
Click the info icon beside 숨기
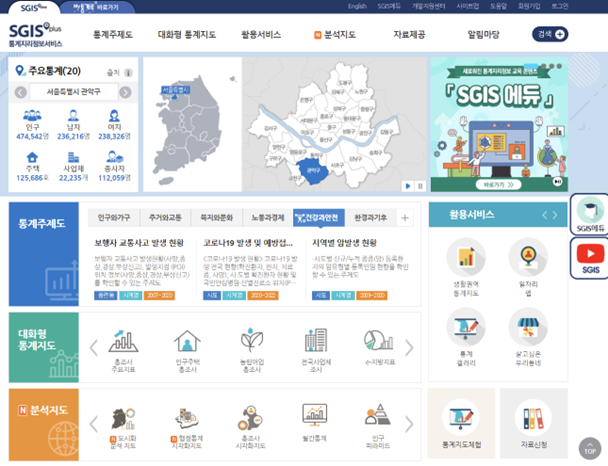pos(128,72)
